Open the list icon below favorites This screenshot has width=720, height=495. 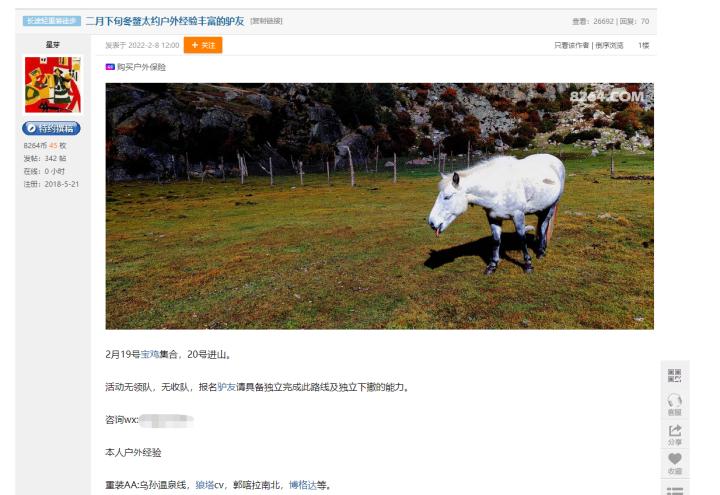coord(675,490)
